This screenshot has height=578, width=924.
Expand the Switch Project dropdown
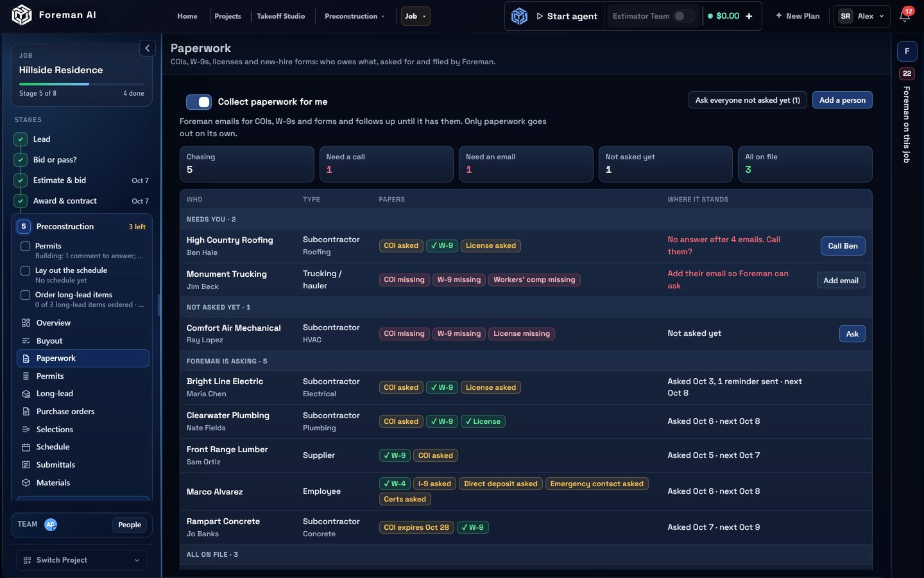coord(81,560)
